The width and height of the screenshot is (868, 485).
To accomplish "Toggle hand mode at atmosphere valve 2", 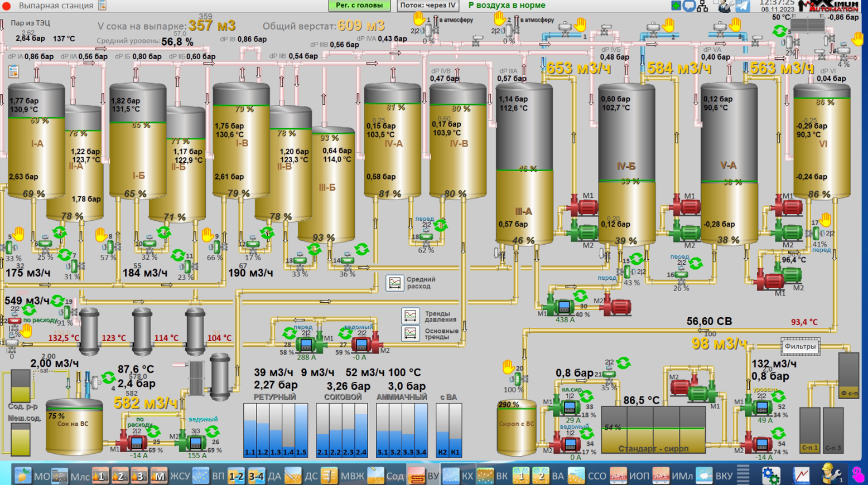I will (x=500, y=18).
